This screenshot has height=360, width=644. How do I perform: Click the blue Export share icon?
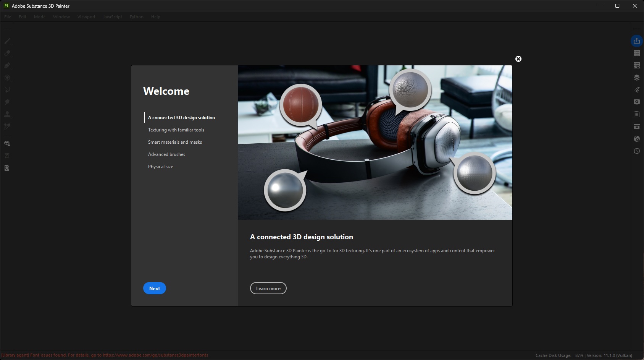[636, 41]
